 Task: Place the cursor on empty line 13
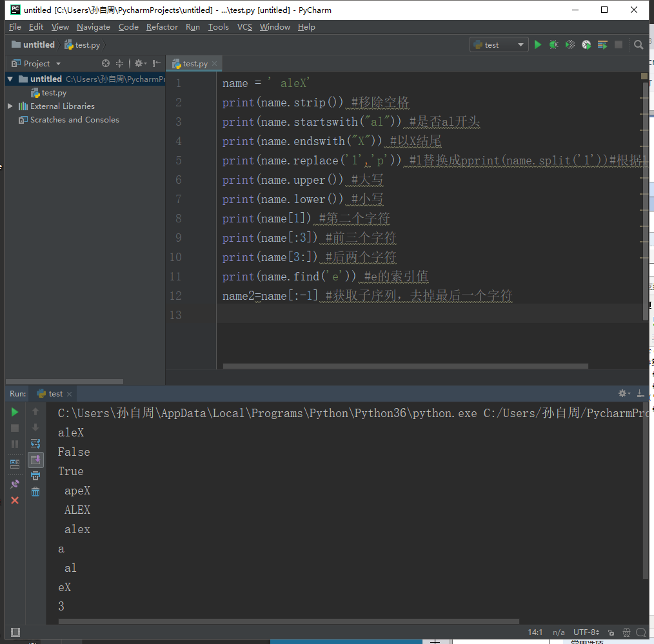coord(430,315)
